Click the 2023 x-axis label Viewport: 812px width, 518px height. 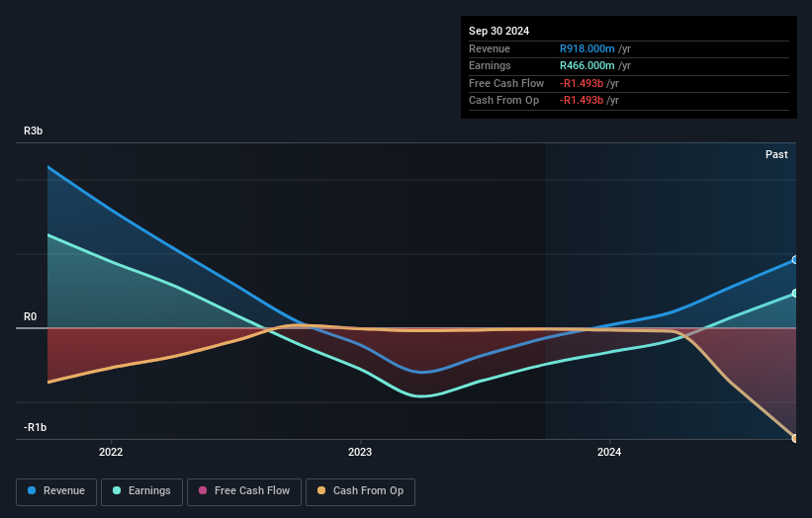[360, 453]
